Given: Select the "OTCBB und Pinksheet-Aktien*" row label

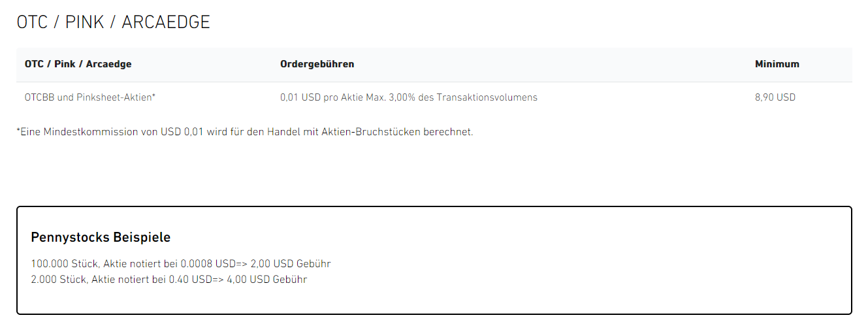Looking at the screenshot, I should (x=89, y=97).
